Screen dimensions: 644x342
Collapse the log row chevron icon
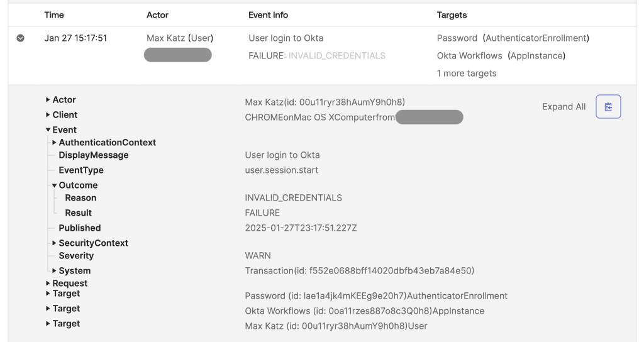click(20, 38)
